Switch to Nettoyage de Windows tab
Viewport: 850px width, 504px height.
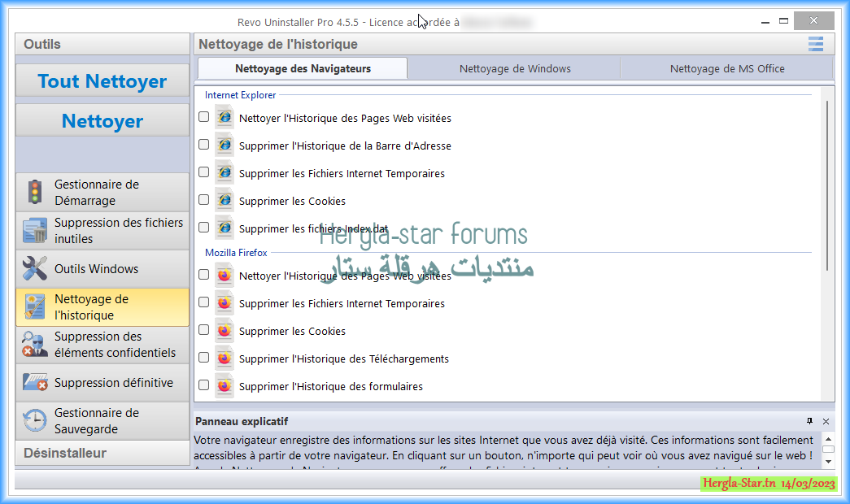pos(515,69)
